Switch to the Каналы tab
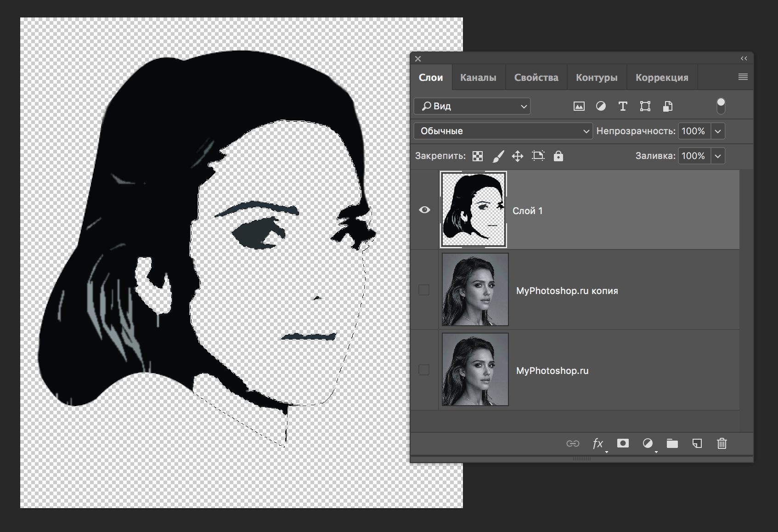 click(x=478, y=78)
